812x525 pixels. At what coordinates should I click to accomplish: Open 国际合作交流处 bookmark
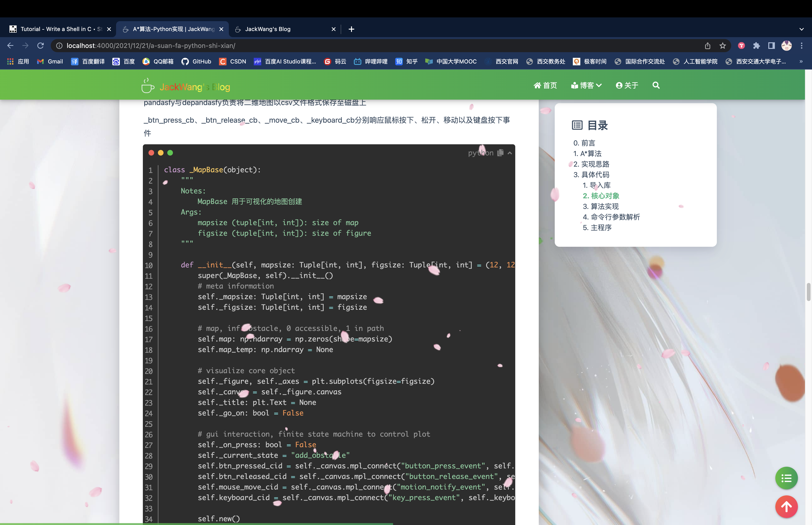point(640,61)
